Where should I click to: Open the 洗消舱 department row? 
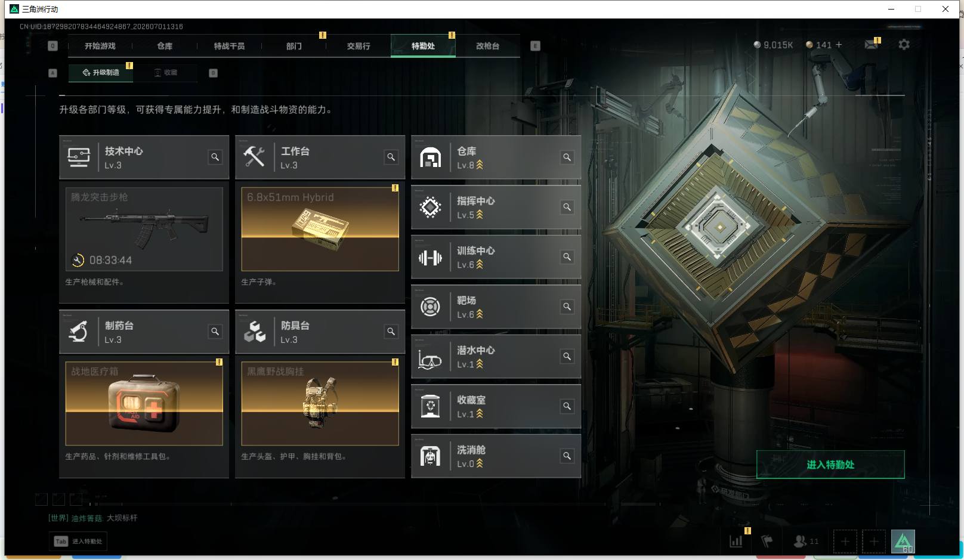point(496,456)
